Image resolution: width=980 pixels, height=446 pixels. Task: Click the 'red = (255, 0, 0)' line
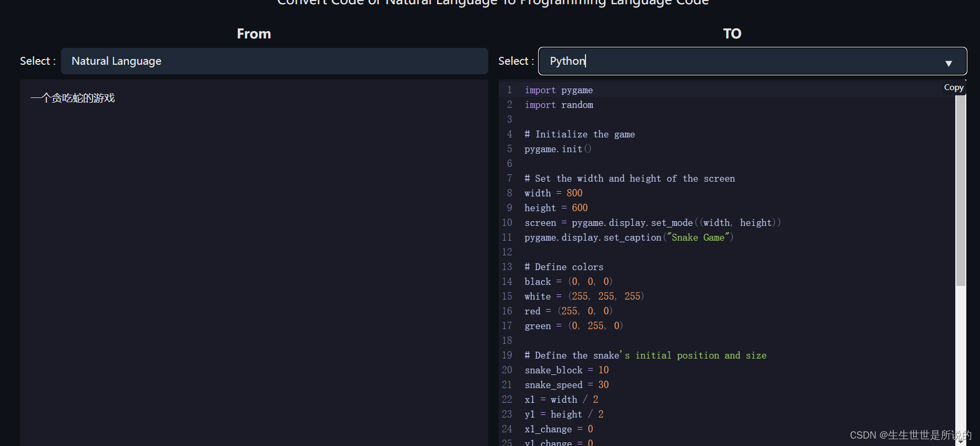click(x=569, y=311)
